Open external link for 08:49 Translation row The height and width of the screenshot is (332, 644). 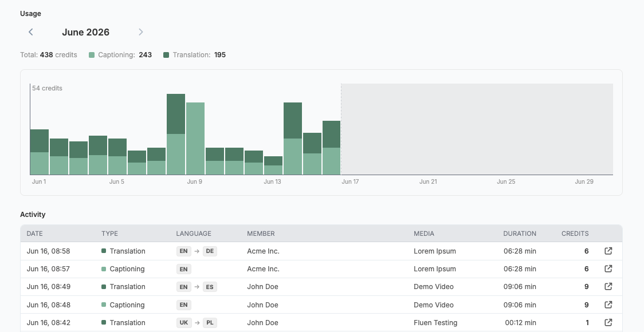pyautogui.click(x=608, y=286)
